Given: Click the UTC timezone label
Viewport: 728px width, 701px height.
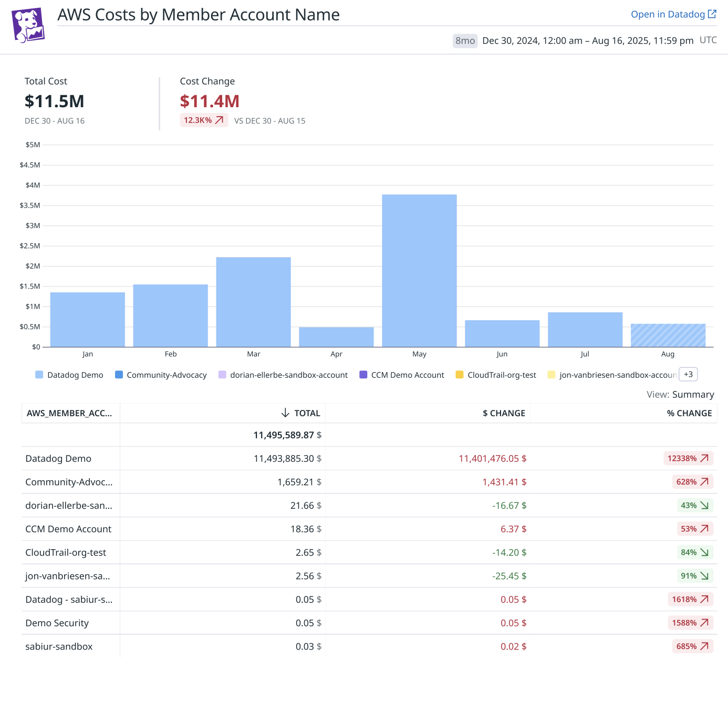Looking at the screenshot, I should 708,40.
